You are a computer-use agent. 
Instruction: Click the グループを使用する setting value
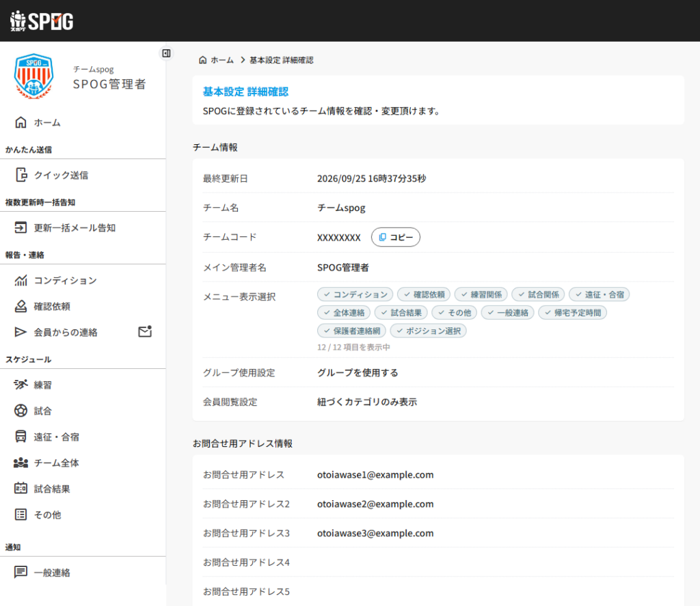358,372
